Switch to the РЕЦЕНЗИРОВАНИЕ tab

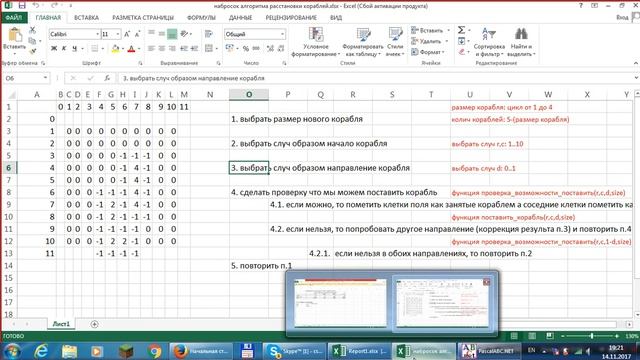point(291,18)
